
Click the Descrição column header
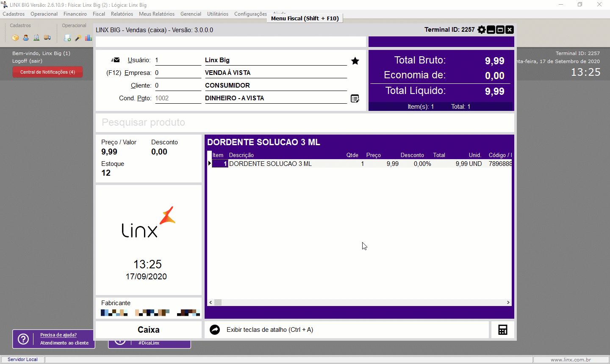(241, 155)
